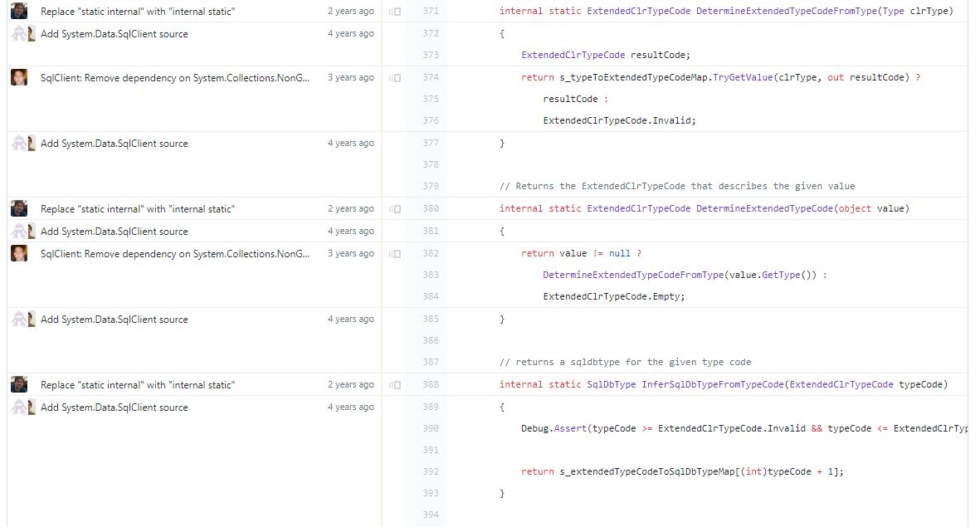Open 'SqlClient: Remove dependency' commit for line 382
980x527 pixels.
[175, 254]
